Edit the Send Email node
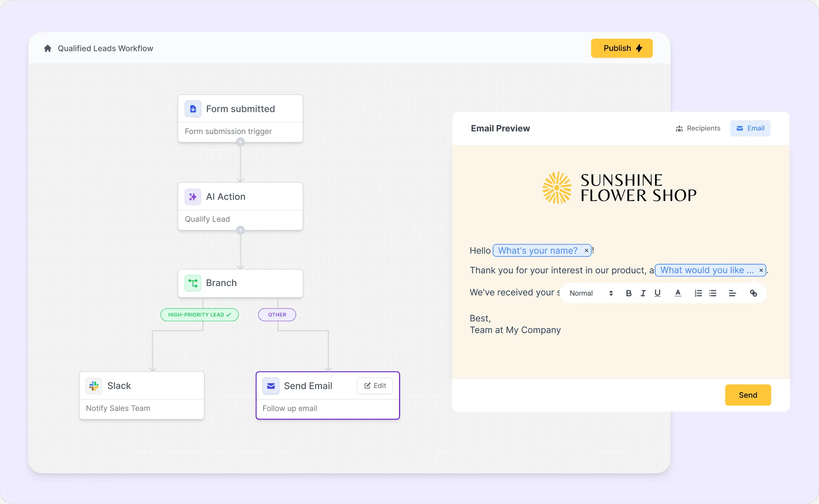Viewport: 819px width, 504px height. 375,386
